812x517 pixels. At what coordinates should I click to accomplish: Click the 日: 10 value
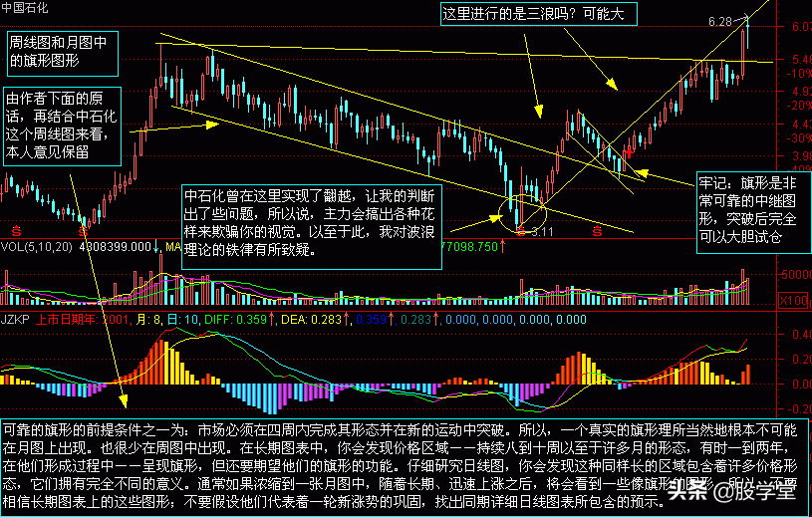(x=183, y=320)
